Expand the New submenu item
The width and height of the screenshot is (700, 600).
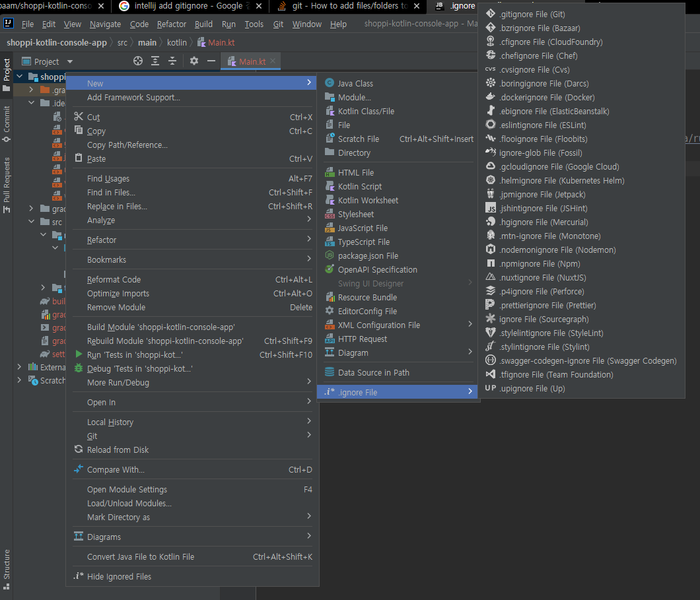[x=192, y=83]
